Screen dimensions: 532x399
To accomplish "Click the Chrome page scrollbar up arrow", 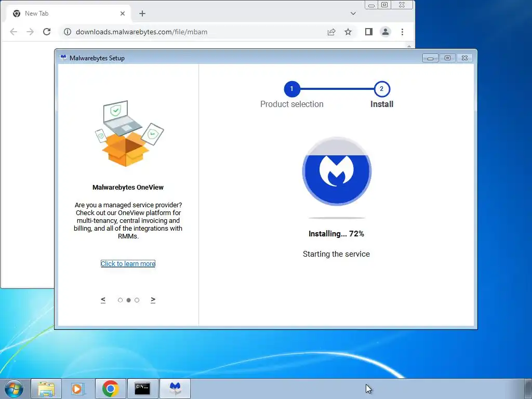I will coord(409,46).
